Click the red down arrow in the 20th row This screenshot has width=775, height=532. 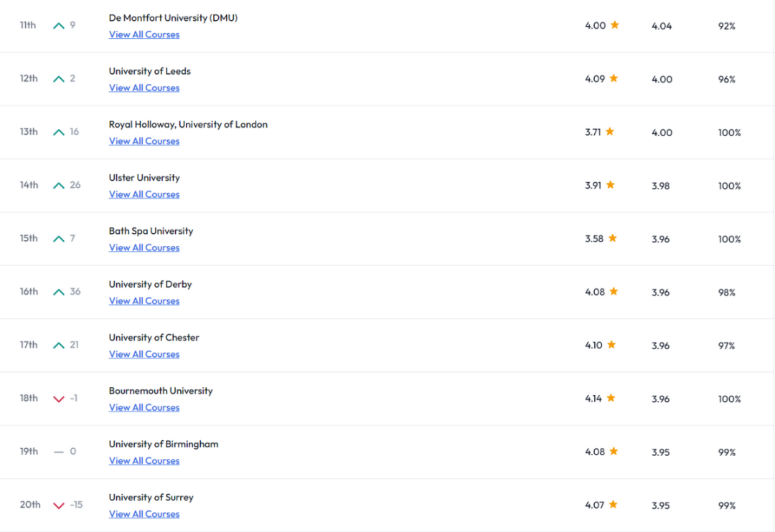(59, 505)
